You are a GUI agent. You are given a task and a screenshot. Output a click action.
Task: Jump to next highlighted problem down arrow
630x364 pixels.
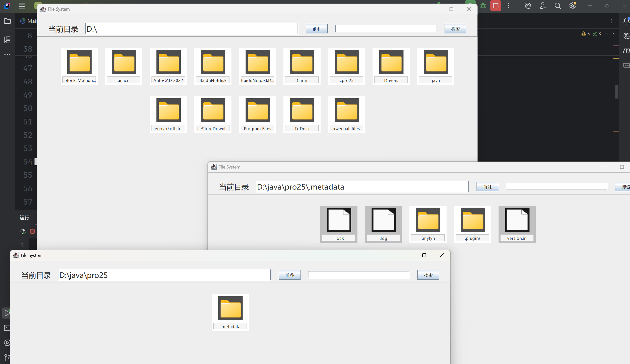click(614, 34)
